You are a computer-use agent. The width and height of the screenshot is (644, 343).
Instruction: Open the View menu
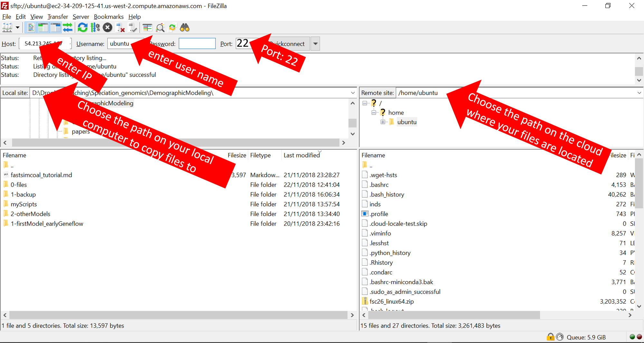(36, 17)
